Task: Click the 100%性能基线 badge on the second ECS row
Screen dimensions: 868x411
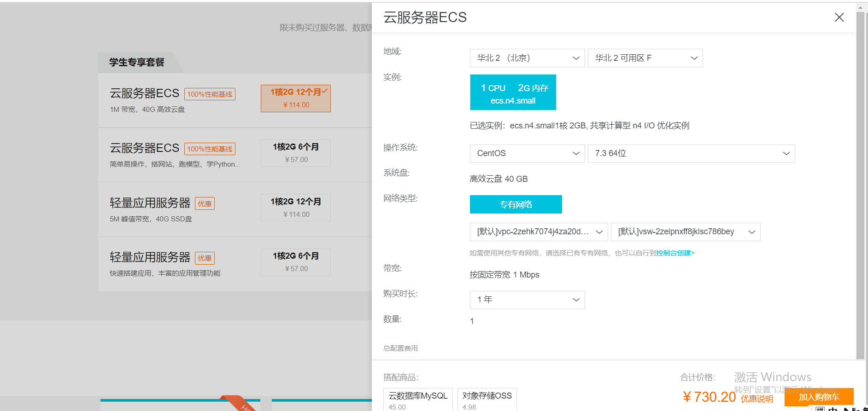Action: (210, 149)
